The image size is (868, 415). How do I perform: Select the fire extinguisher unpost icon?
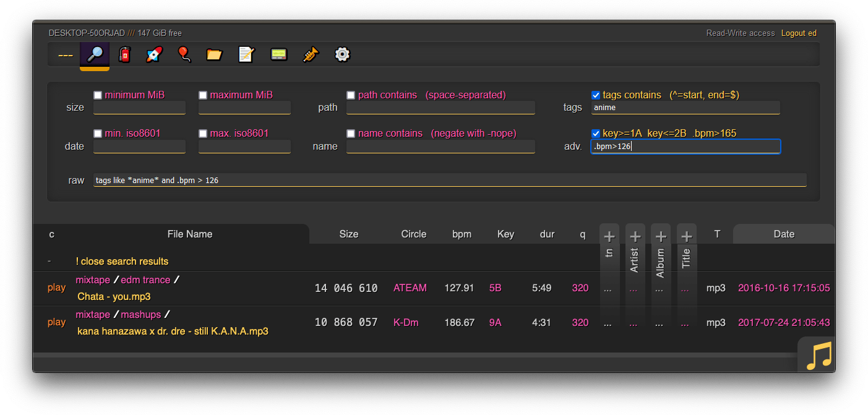tap(124, 54)
